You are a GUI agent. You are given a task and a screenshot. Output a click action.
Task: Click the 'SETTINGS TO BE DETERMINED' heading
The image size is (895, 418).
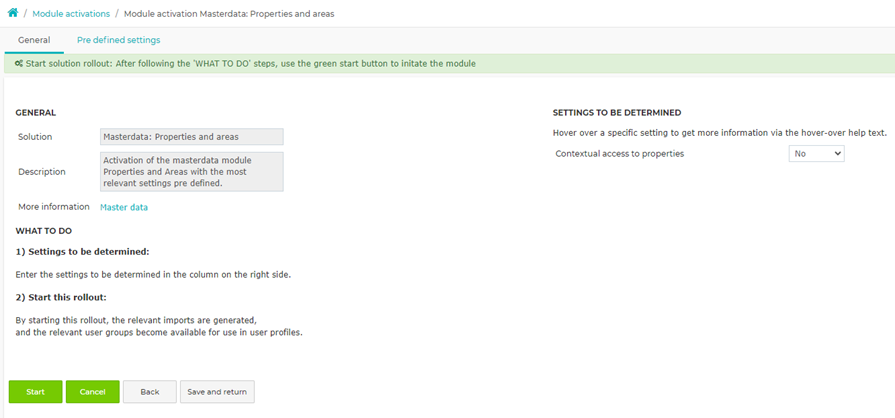coord(616,113)
